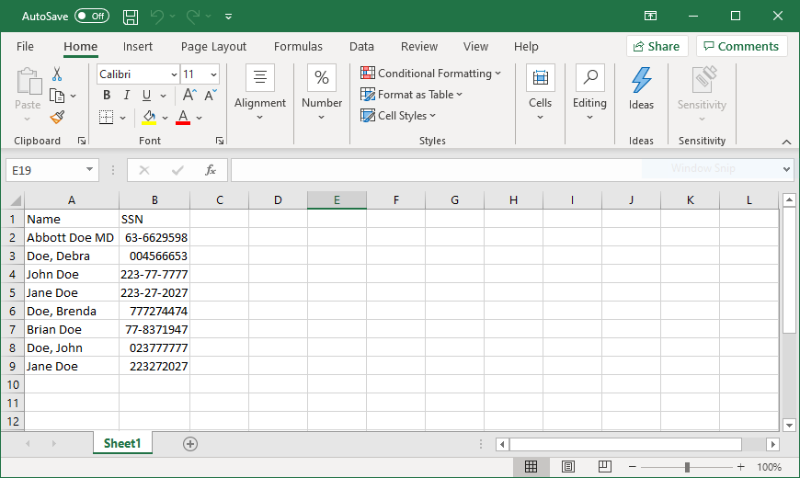The height and width of the screenshot is (478, 800).
Task: Open the Comments button
Action: [740, 46]
